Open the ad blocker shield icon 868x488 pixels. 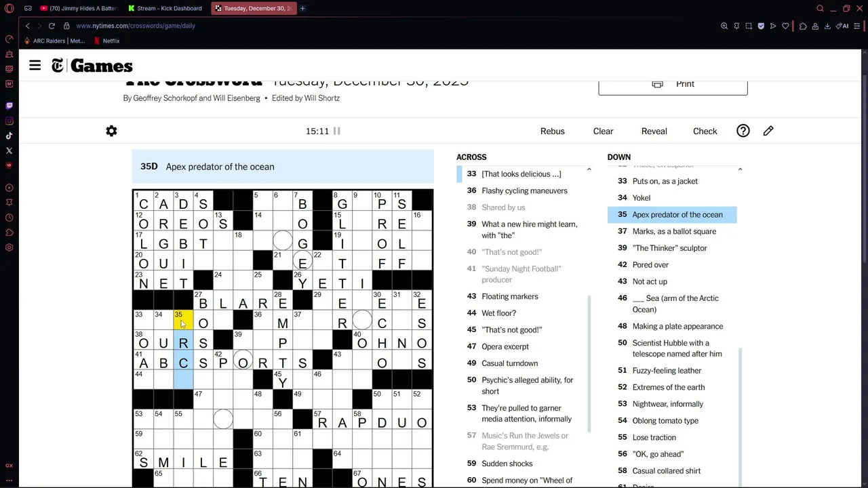tap(761, 26)
